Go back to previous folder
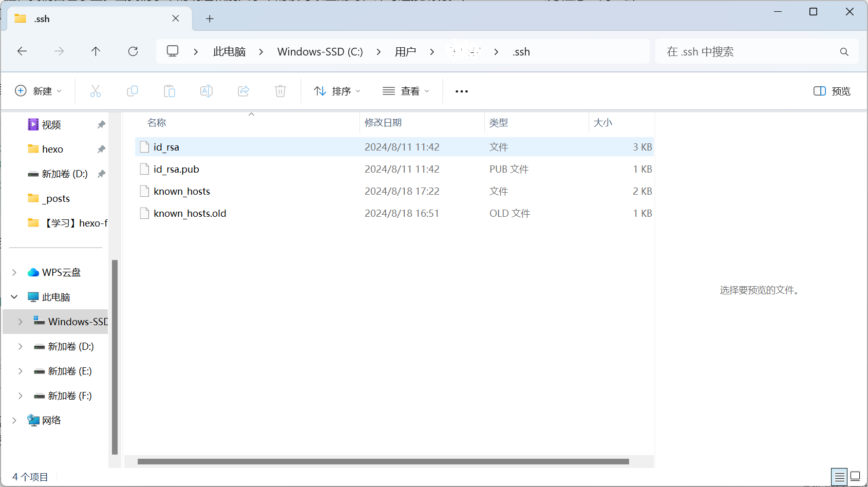868x487 pixels. [22, 51]
